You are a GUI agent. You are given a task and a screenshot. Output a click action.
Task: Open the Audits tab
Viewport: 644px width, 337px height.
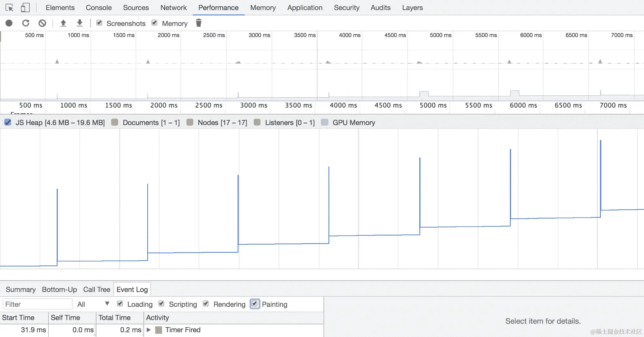tap(380, 8)
